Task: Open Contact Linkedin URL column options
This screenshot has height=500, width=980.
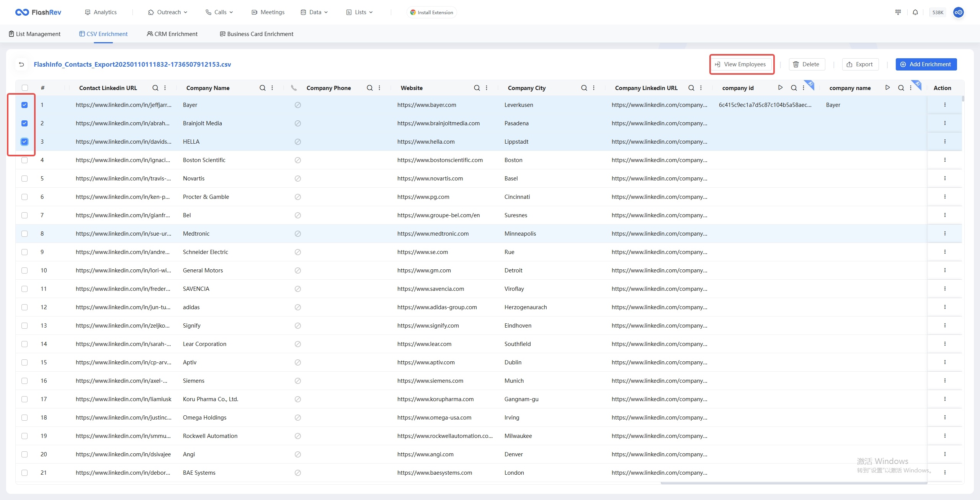Action: [165, 88]
